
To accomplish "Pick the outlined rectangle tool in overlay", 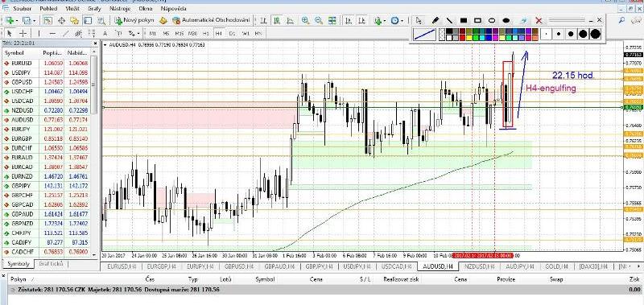I will [477, 20].
